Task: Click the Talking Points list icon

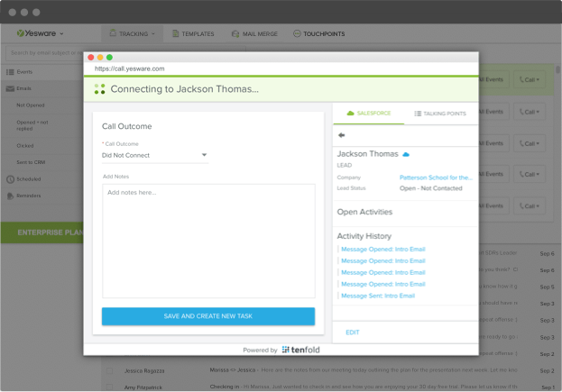Action: coord(418,114)
